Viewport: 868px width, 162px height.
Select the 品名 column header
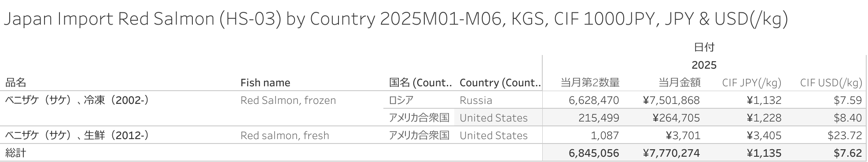click(x=16, y=83)
